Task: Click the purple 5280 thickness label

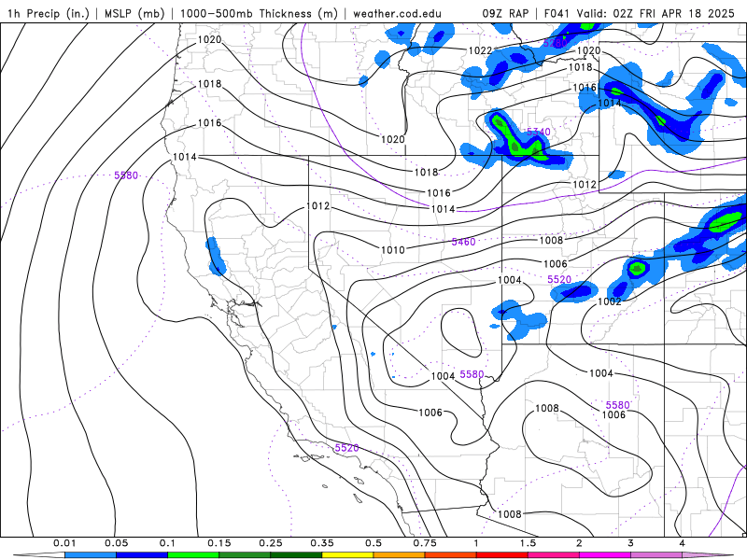Action: click(555, 43)
